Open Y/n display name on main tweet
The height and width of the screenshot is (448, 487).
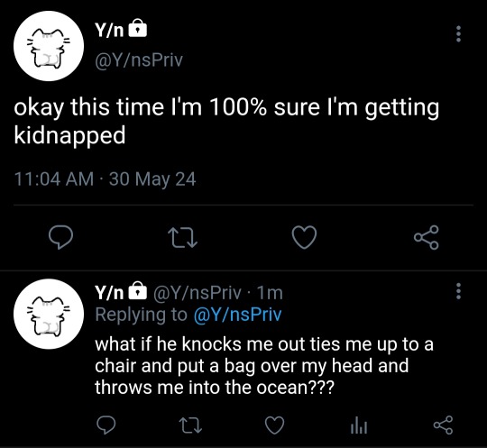point(109,31)
